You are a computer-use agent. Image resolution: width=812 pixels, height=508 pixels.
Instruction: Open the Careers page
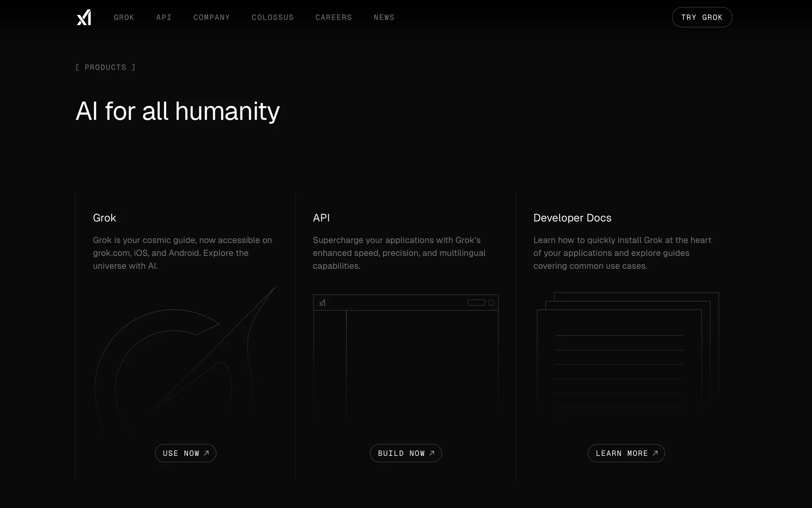pyautogui.click(x=333, y=17)
